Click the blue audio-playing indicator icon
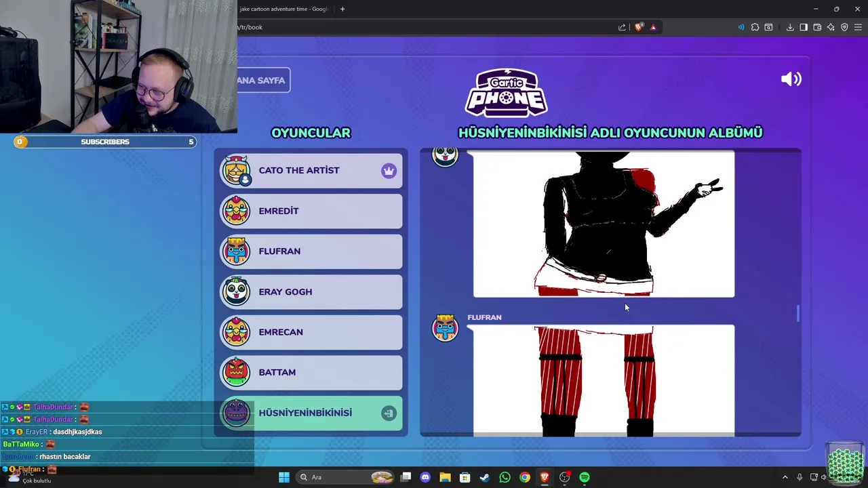 (x=741, y=27)
